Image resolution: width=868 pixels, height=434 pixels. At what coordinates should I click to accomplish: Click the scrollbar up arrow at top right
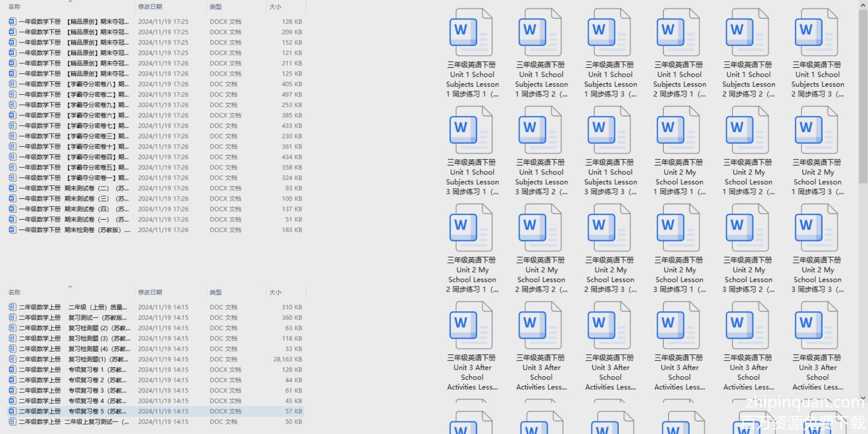pyautogui.click(x=863, y=5)
